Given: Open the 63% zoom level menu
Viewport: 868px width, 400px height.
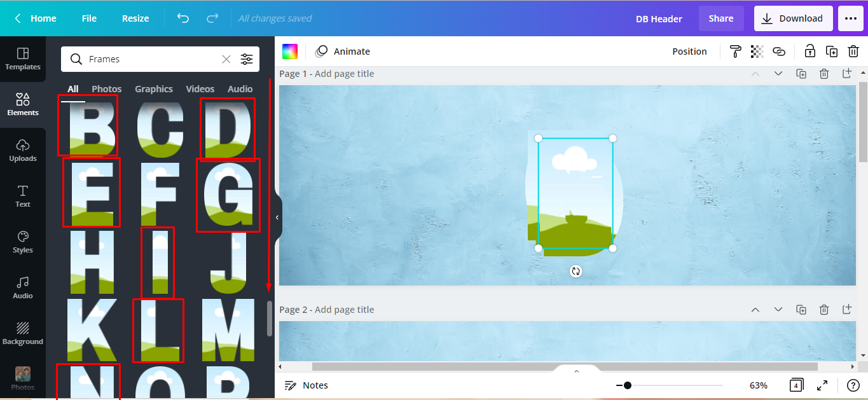Looking at the screenshot, I should [758, 385].
